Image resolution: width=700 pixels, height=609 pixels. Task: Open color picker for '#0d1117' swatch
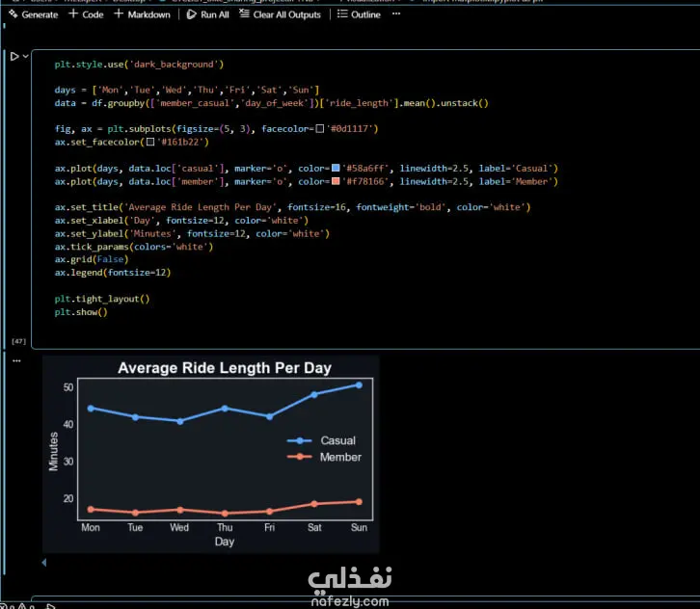coord(320,129)
